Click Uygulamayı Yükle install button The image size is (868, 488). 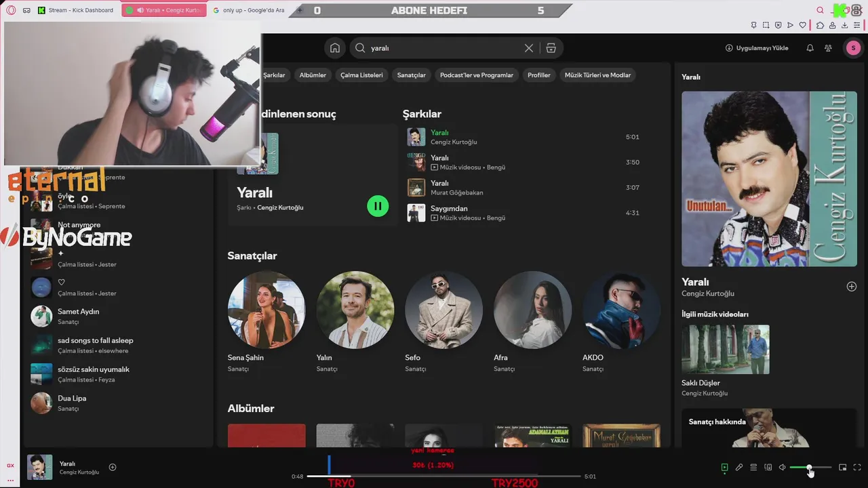757,48
